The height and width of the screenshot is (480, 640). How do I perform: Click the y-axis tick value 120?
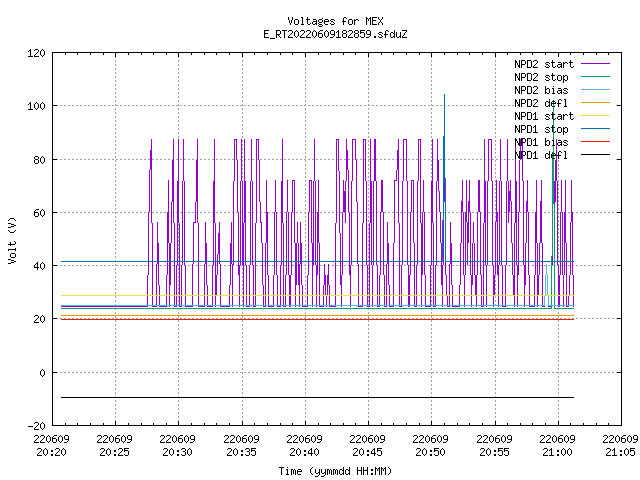coord(36,53)
